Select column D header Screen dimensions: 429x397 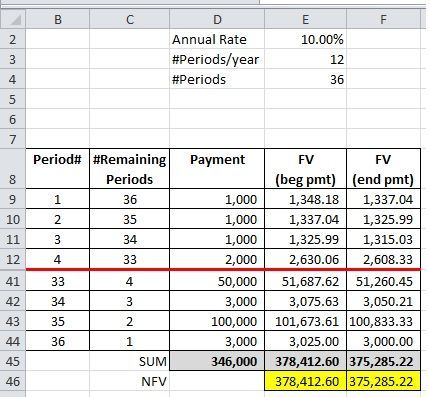click(217, 19)
